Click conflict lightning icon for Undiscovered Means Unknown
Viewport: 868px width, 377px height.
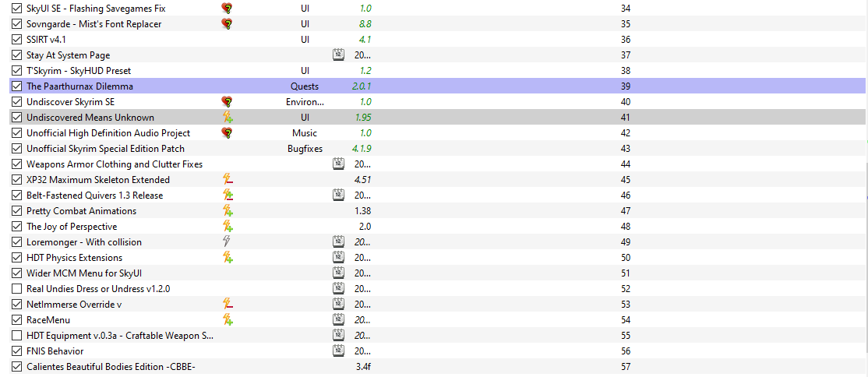coord(227,118)
